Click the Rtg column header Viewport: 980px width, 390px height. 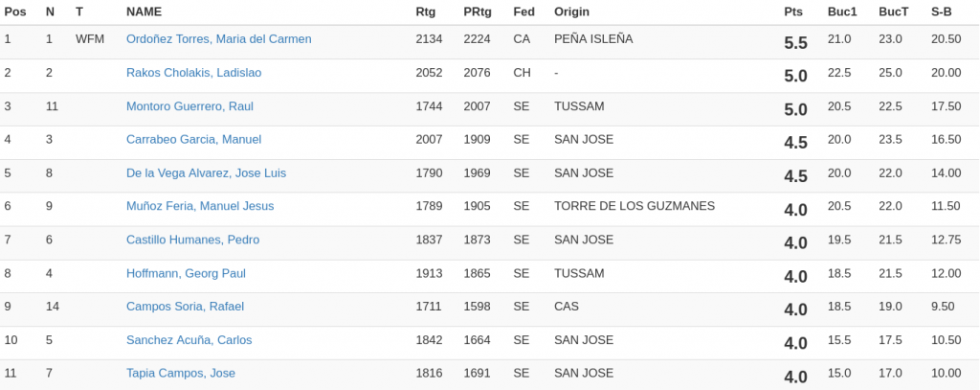click(x=425, y=11)
